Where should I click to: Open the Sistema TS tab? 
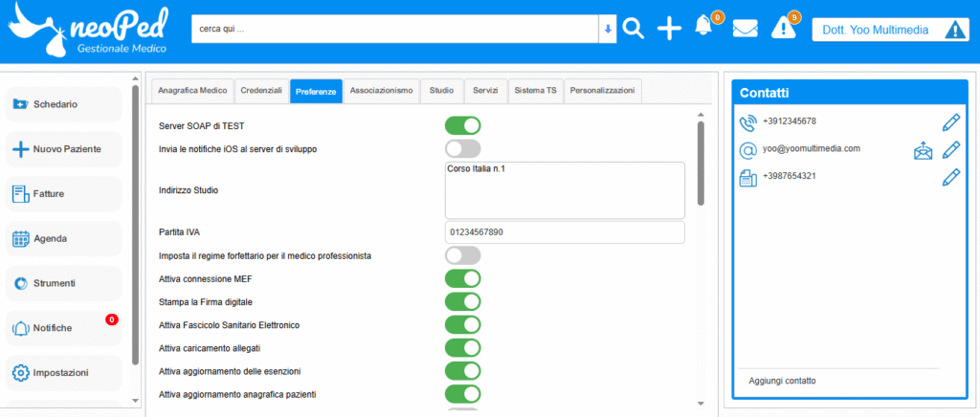tap(535, 90)
